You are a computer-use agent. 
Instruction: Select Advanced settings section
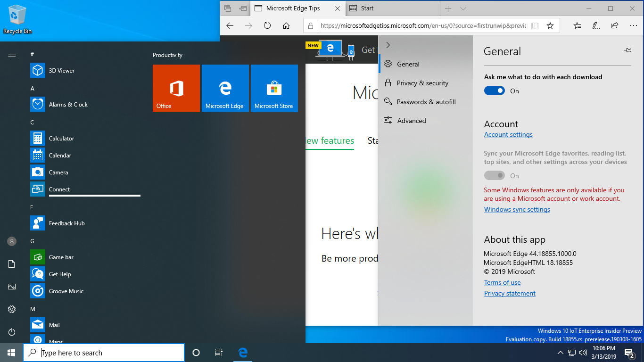[425, 121]
